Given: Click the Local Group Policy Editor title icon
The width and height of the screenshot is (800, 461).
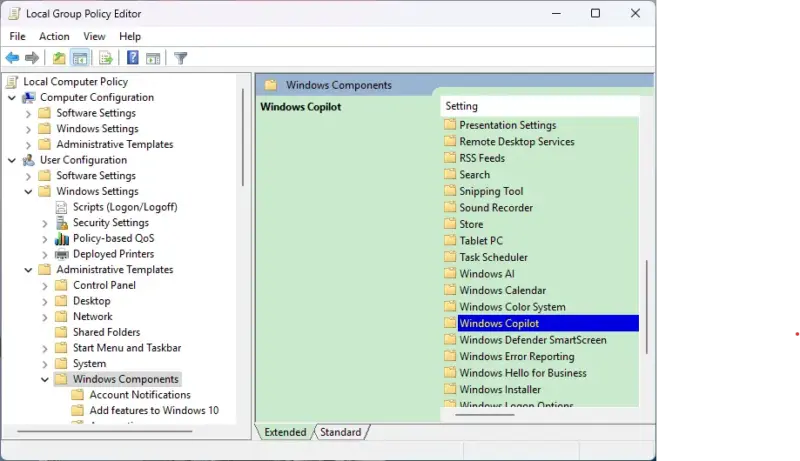Looking at the screenshot, I should pyautogui.click(x=14, y=14).
